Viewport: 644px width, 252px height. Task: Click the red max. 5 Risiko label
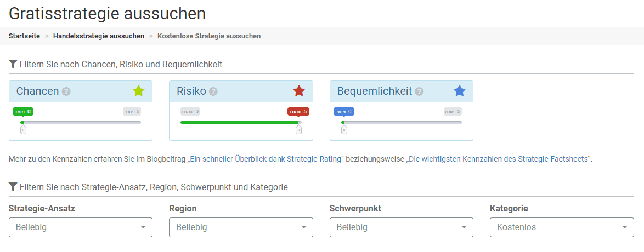tap(298, 112)
